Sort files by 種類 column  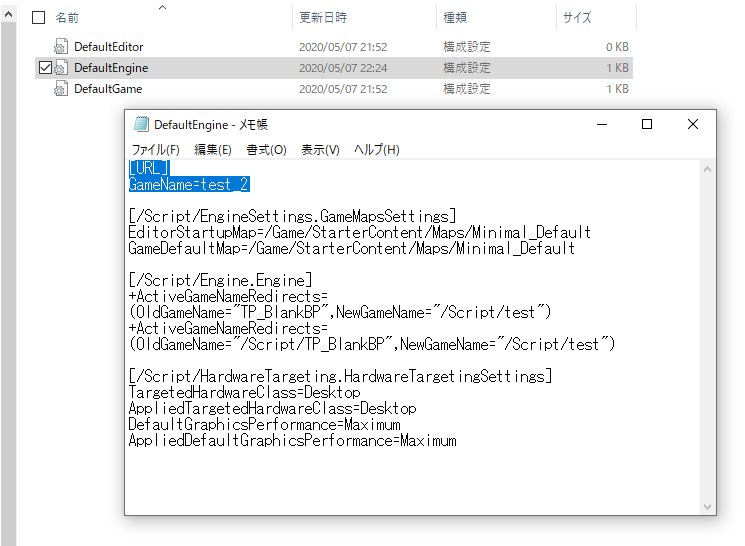[455, 18]
